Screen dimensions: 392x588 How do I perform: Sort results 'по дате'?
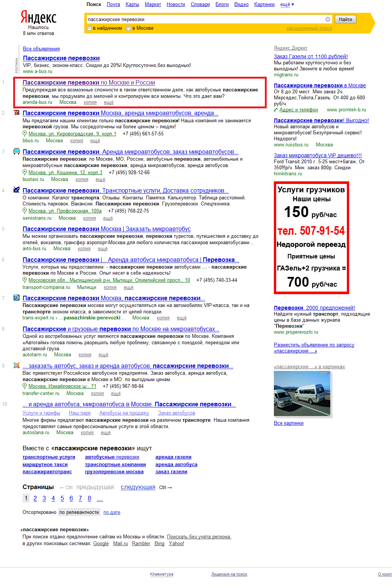[x=112, y=512]
